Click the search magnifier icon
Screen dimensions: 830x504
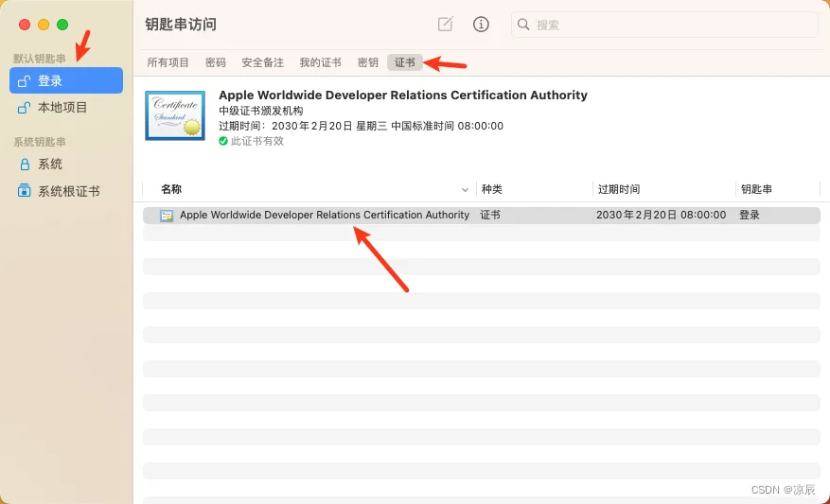(523, 25)
